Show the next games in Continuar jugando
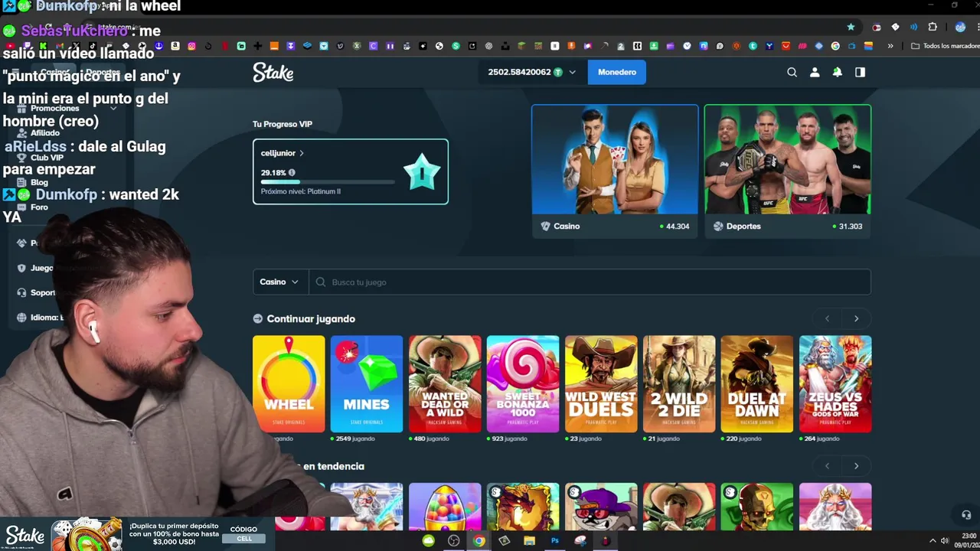 (856, 319)
